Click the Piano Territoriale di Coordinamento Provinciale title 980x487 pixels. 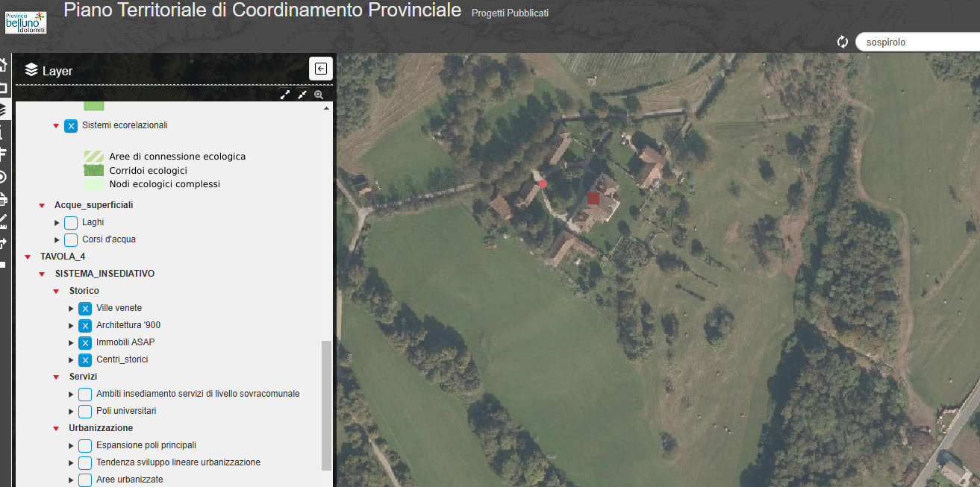click(x=263, y=10)
